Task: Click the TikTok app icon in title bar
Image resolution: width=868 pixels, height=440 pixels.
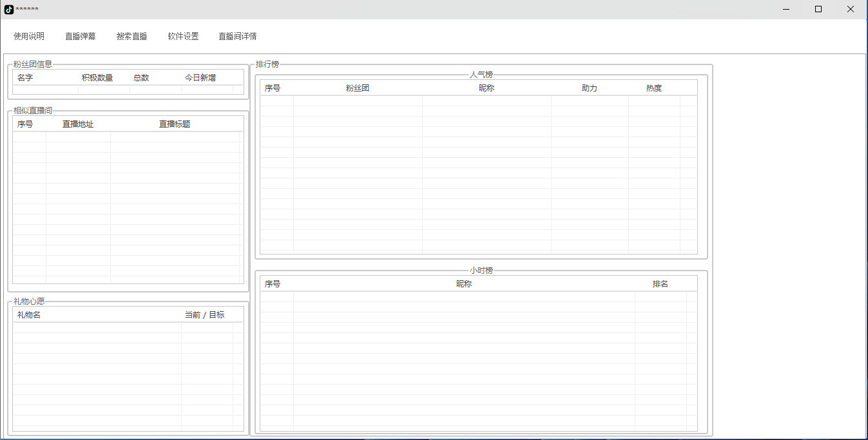Action: click(9, 9)
